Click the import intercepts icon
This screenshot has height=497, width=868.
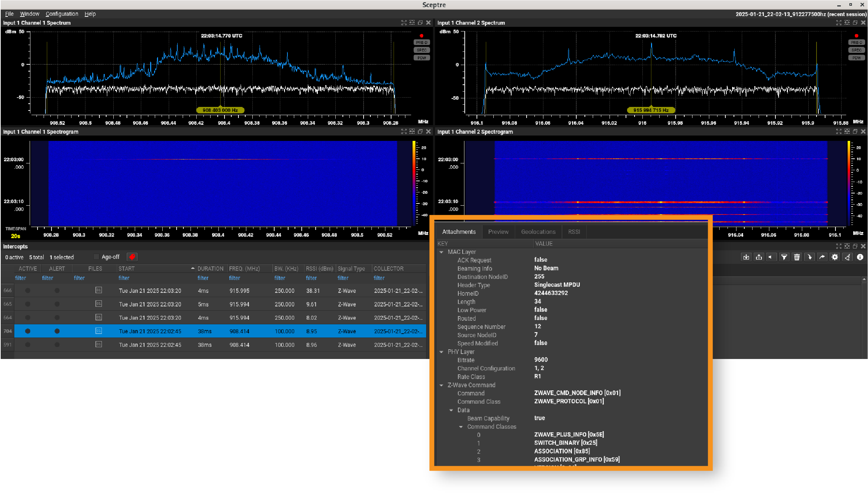tap(746, 257)
